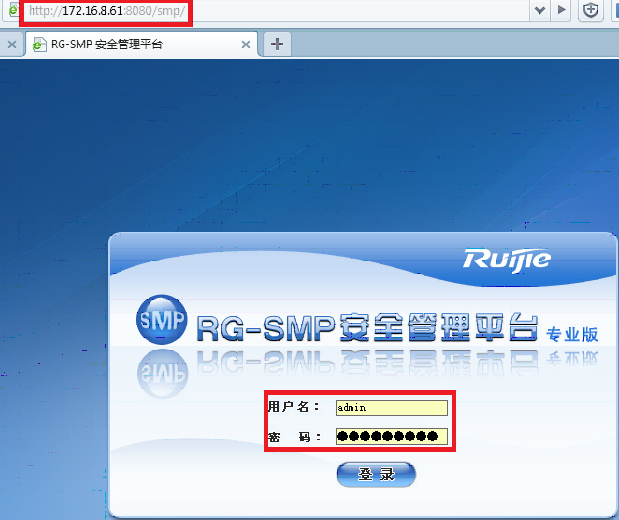Click the page icon left of the URL
Viewport: 619px width, 520px height.
[x=13, y=10]
